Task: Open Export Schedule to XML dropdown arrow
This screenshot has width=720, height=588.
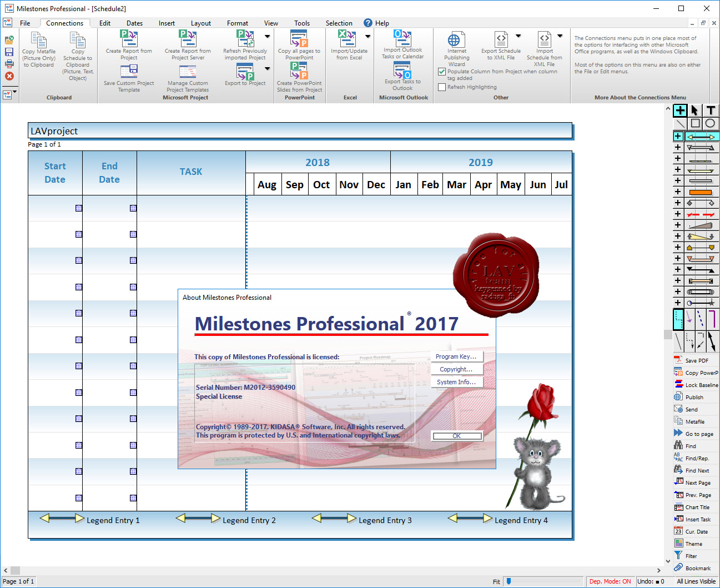Action: [518, 36]
